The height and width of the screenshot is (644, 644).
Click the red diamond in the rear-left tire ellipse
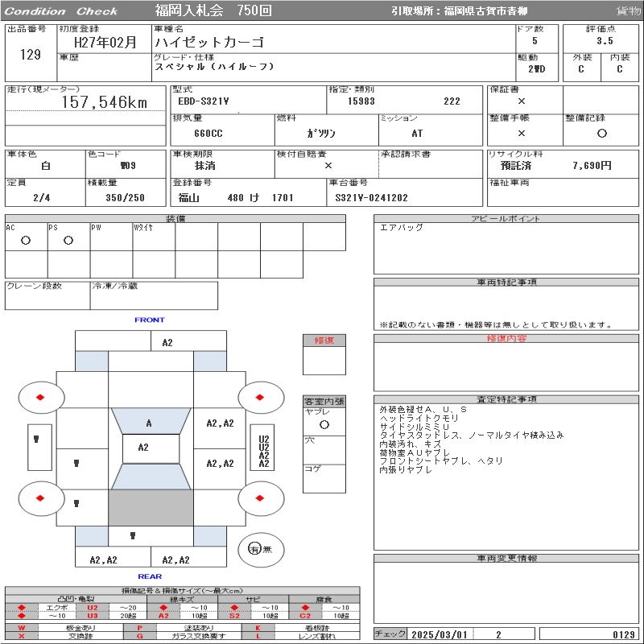coord(40,498)
